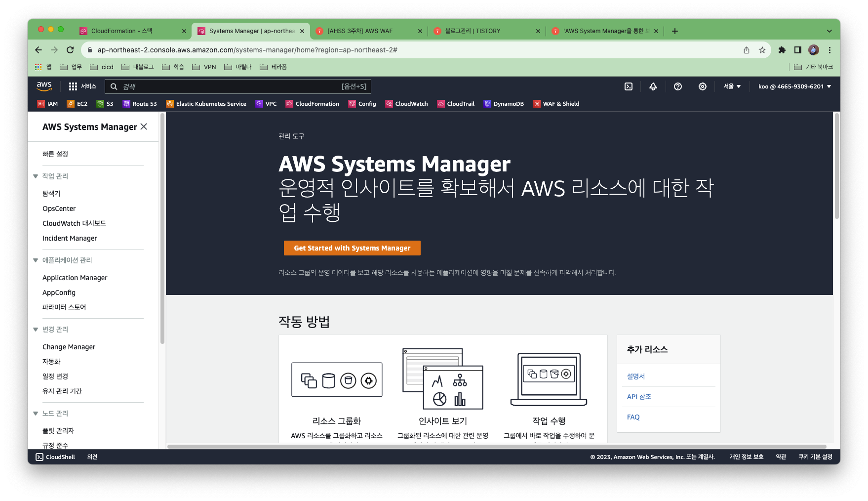Open 빠른 설정 in the sidebar
This screenshot has height=501, width=868.
point(55,154)
